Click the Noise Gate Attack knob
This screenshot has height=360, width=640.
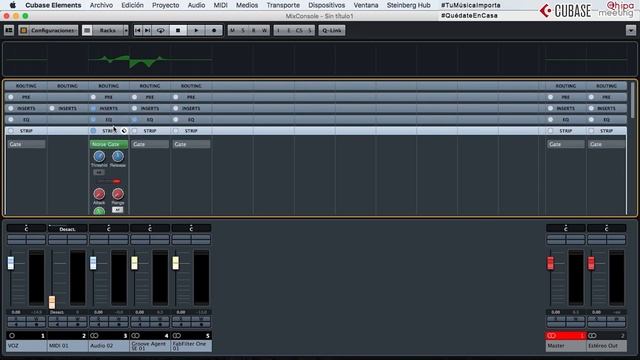(x=99, y=193)
